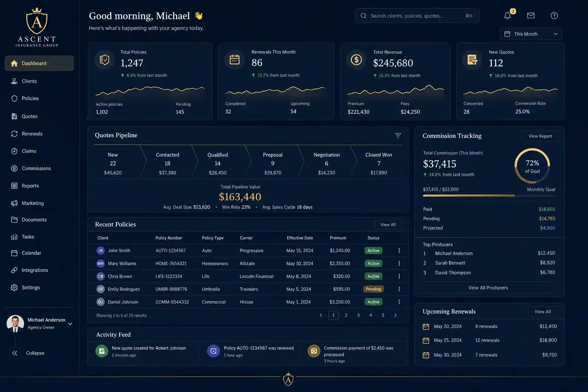Open Integrations in the sidebar
The height and width of the screenshot is (392, 588).
coord(39,270)
